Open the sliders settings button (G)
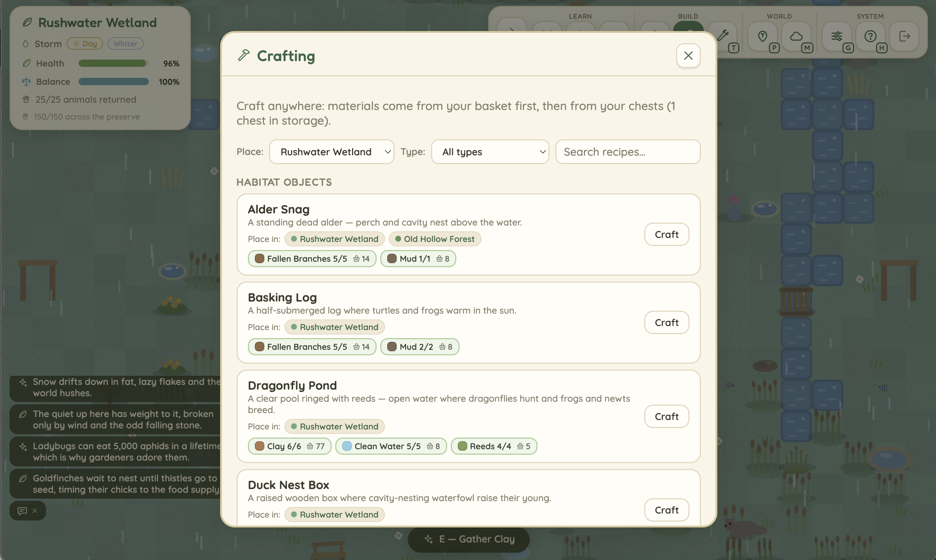 pos(837,36)
